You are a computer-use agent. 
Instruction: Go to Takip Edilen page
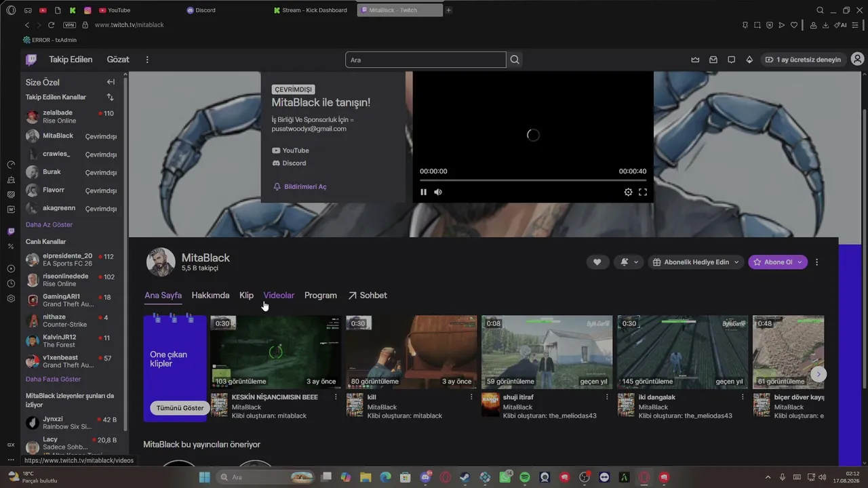click(x=71, y=60)
